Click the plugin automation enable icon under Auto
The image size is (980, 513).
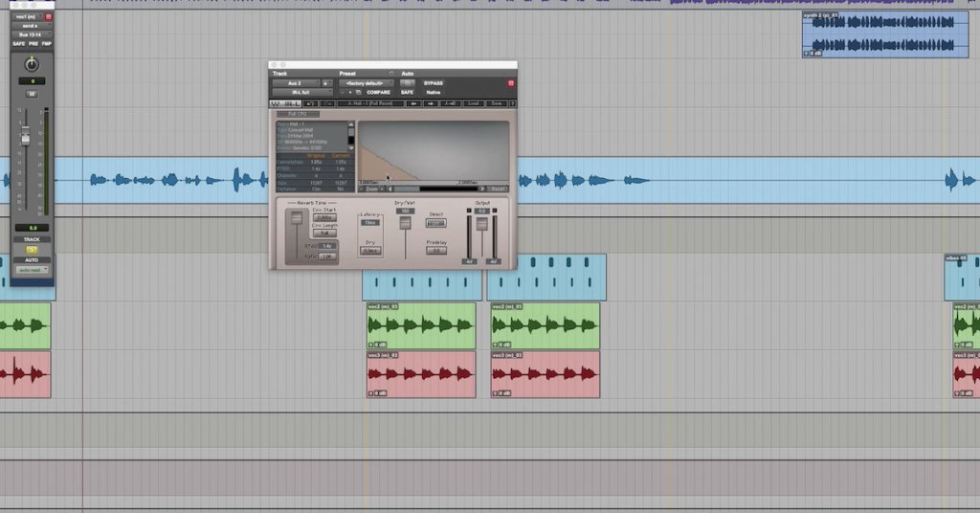407,83
